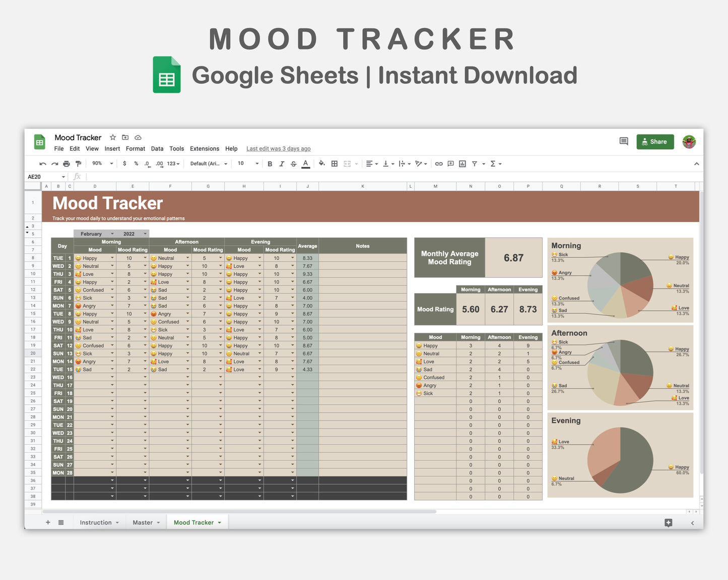728x580 pixels.
Task: Open the Format menu
Action: click(x=135, y=149)
